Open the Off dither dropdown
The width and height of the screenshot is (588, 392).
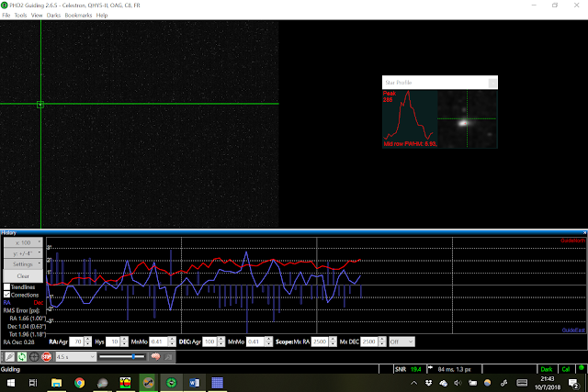(x=401, y=342)
